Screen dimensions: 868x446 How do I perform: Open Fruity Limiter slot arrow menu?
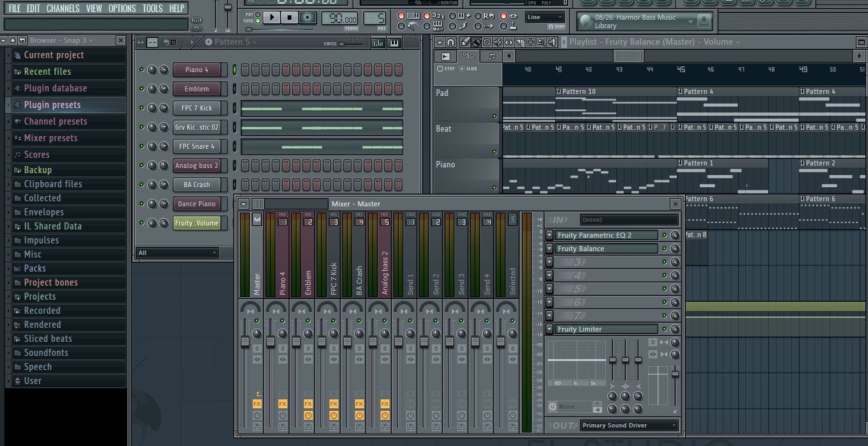(549, 329)
